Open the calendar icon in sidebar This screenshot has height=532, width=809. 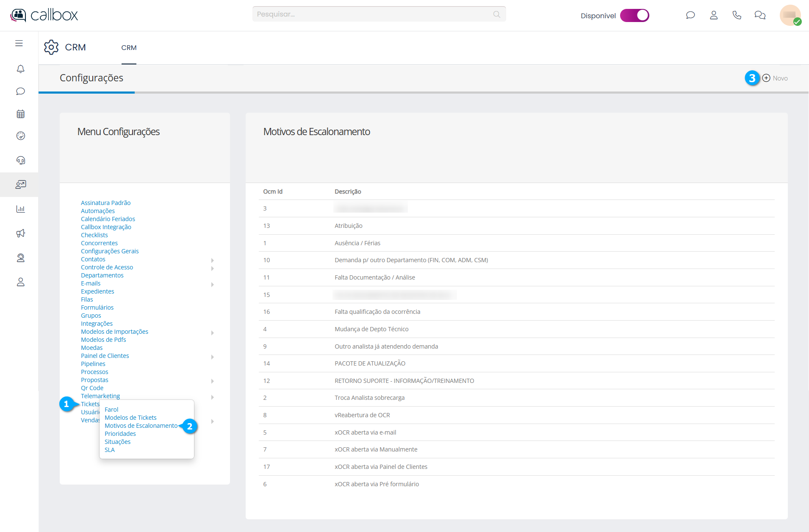pos(20,114)
